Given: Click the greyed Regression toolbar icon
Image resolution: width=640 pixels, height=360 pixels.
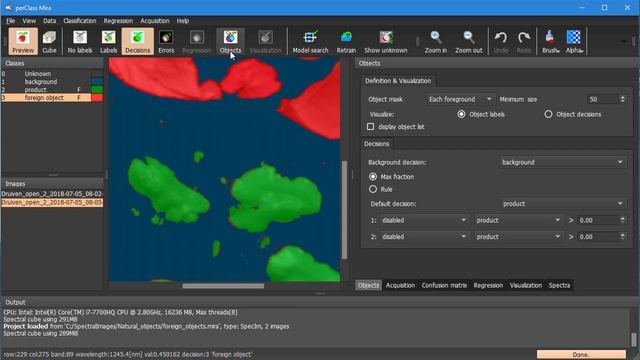Looking at the screenshot, I should pyautogui.click(x=197, y=41).
